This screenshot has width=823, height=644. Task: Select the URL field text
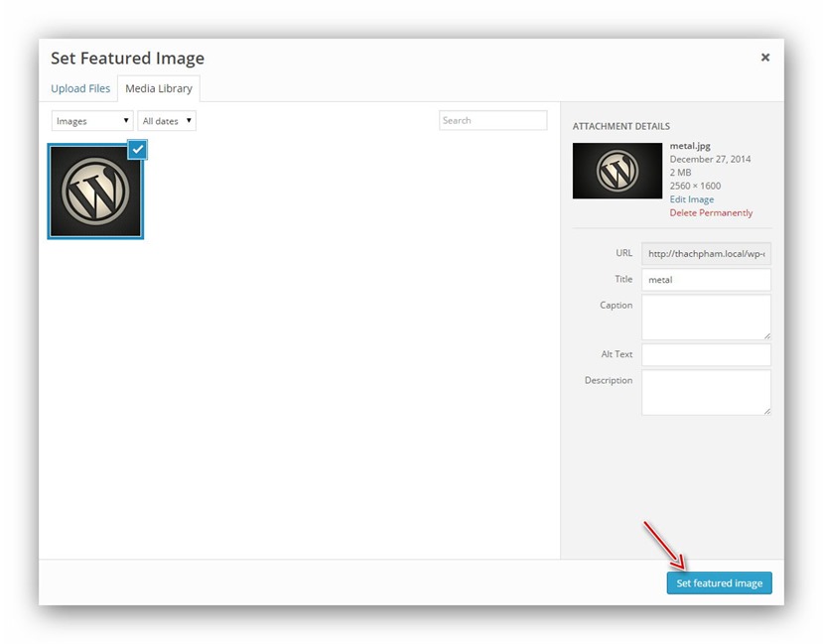point(705,253)
